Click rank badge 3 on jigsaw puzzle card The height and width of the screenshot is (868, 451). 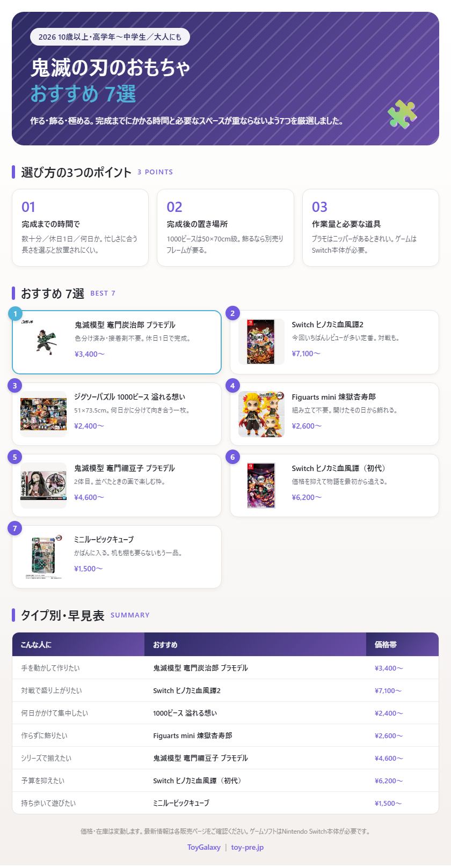click(x=14, y=386)
